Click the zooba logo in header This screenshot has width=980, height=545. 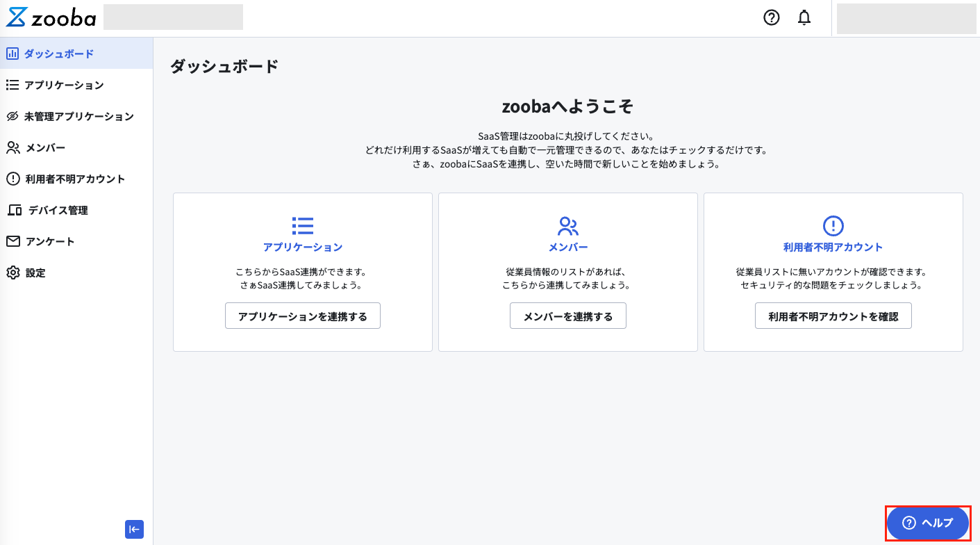tap(51, 18)
